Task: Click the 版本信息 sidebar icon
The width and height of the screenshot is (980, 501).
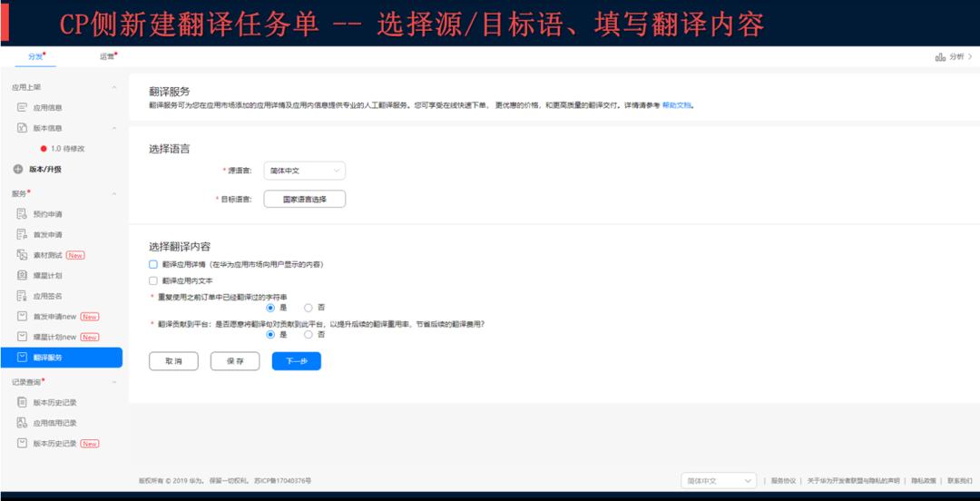Action: pyautogui.click(x=23, y=128)
